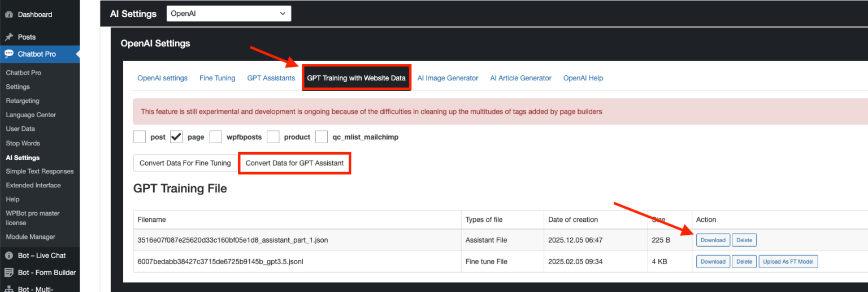The height and width of the screenshot is (292, 868).
Task: Click the assistant_part_1.json filename cell
Action: click(x=297, y=240)
